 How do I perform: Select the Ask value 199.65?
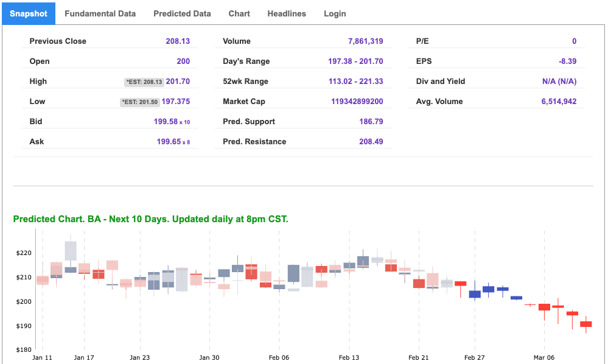(x=169, y=142)
